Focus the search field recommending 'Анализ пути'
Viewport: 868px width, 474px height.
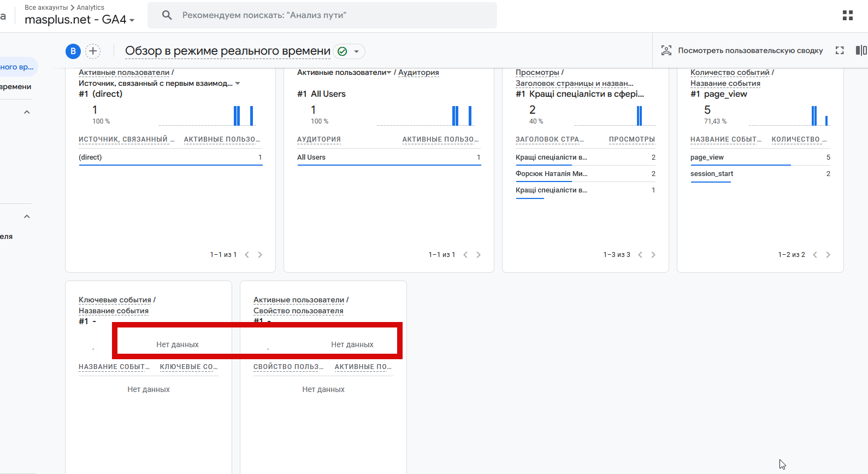(x=322, y=15)
